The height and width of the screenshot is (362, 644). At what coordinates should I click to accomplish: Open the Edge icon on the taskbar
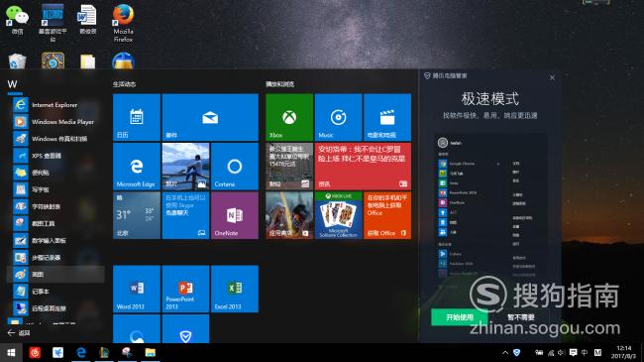(x=81, y=352)
